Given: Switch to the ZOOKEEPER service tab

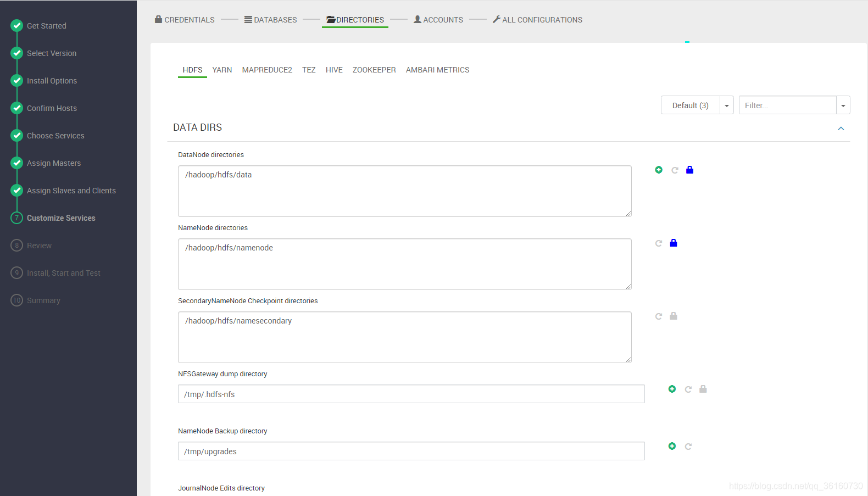Looking at the screenshot, I should tap(374, 70).
